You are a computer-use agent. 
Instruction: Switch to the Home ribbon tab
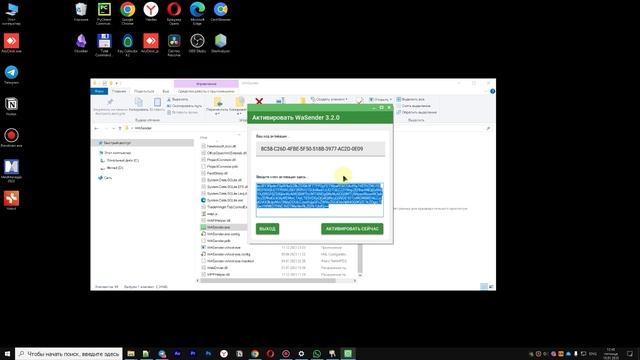coord(119,91)
